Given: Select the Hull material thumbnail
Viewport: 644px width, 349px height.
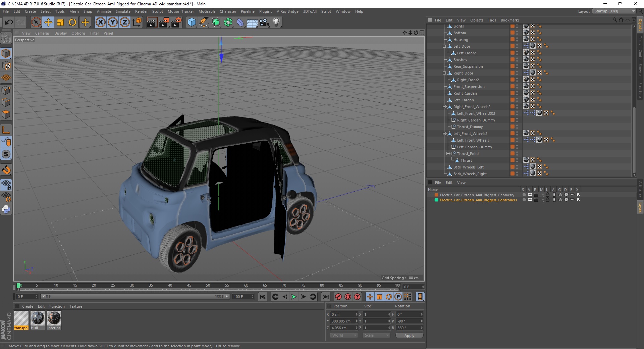Looking at the screenshot, I should pos(38,318).
